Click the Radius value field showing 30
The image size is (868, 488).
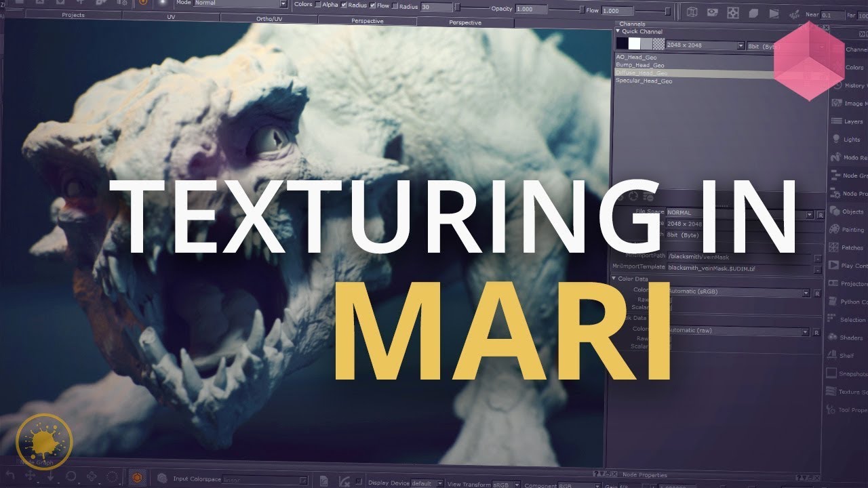tap(436, 7)
